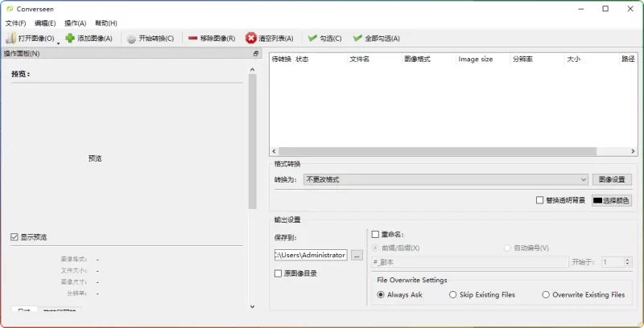The width and height of the screenshot is (644, 328).
Task: Enable the 替换透明背景 checkbox
Action: tap(539, 200)
